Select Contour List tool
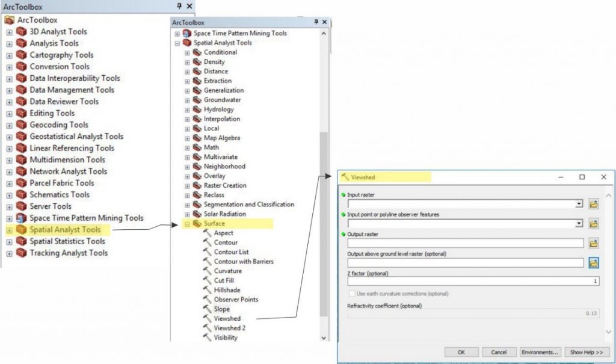This screenshot has width=616, height=364. (231, 251)
